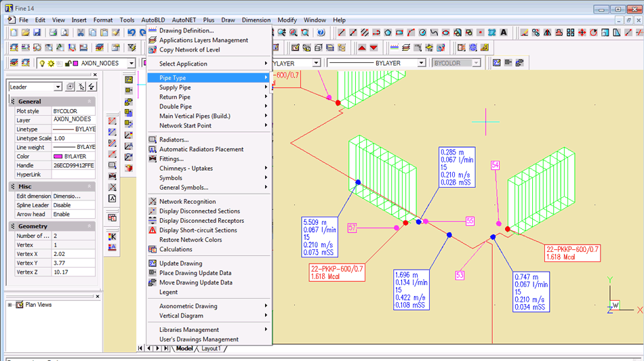Image resolution: width=644 pixels, height=361 pixels.
Task: Choose the Move tool with red arrows
Action: (582, 33)
